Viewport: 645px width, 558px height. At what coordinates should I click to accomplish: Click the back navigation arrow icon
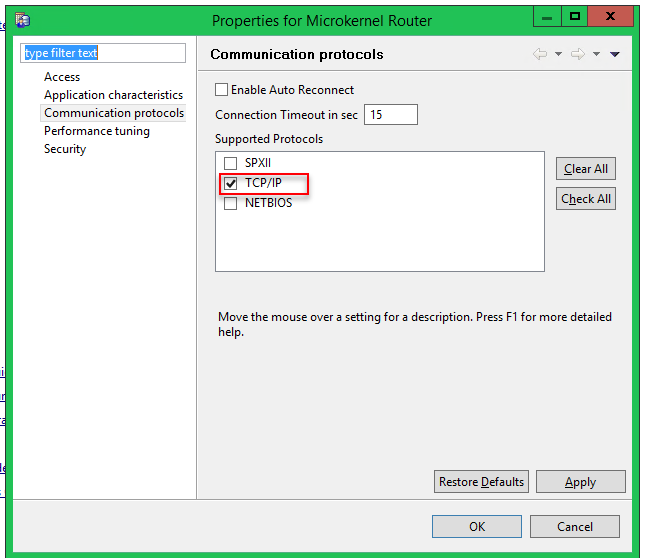[x=540, y=54]
